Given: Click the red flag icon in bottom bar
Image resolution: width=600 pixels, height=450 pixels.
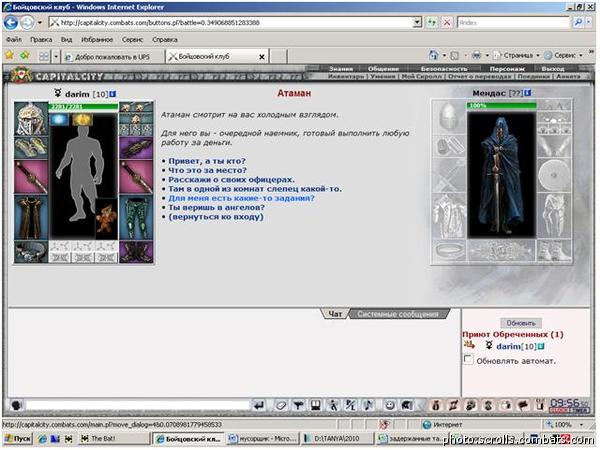Looking at the screenshot, I should pos(523,405).
